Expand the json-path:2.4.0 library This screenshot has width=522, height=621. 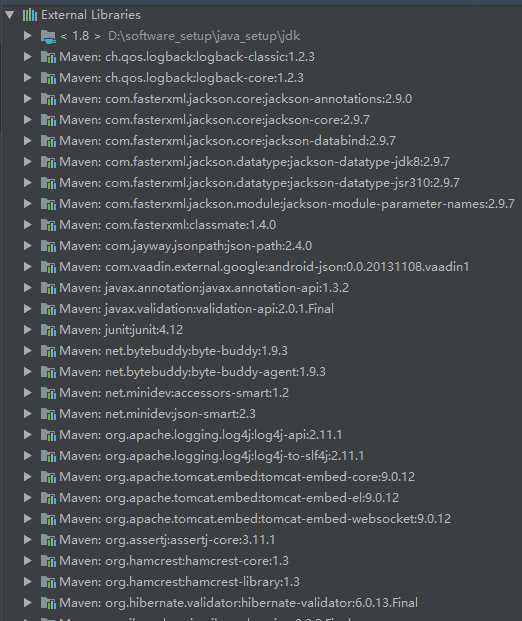pos(28,246)
